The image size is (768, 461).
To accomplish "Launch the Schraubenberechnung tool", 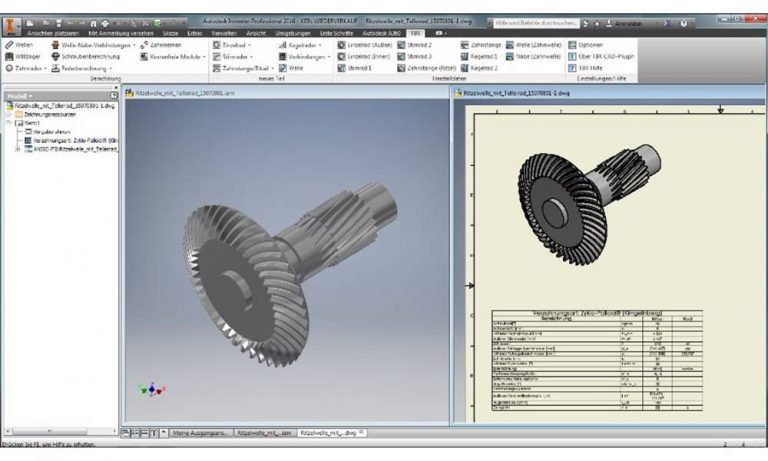I will tap(86, 56).
